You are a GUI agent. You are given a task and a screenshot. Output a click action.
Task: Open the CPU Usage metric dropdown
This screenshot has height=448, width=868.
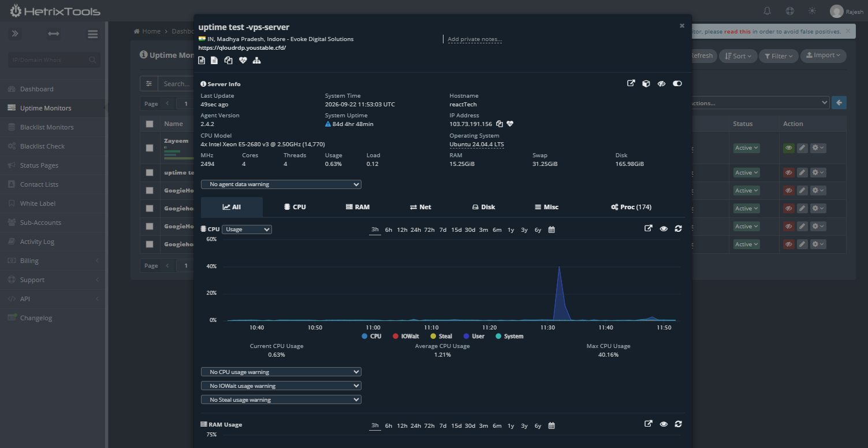(247, 229)
